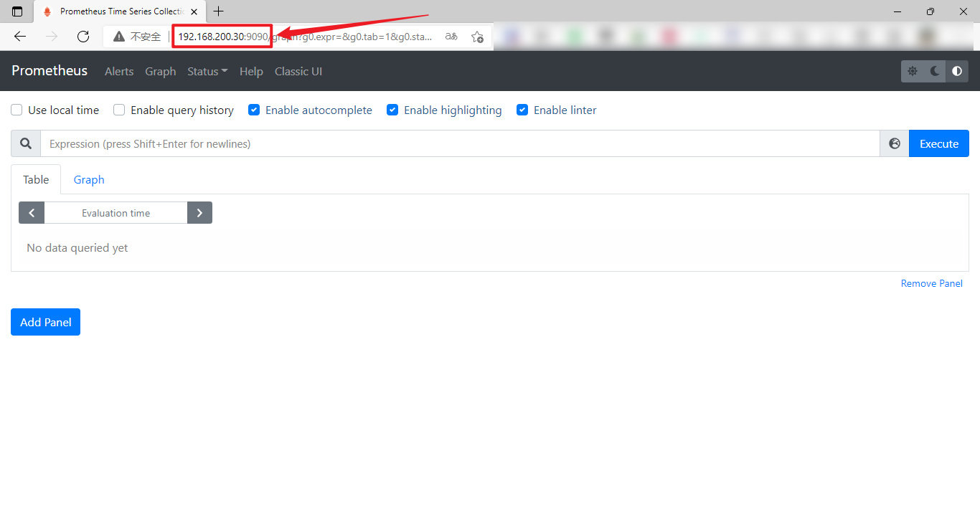980x522 pixels.
Task: Open the Alerts page
Action: point(119,71)
